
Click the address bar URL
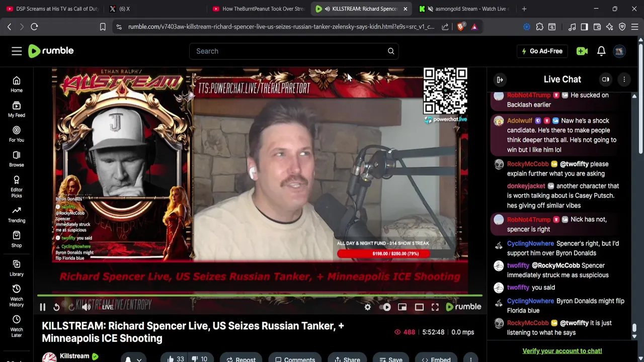point(281,27)
